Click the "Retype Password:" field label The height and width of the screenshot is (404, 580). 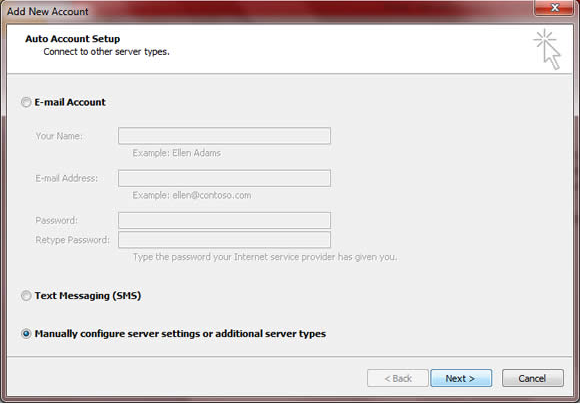[72, 240]
